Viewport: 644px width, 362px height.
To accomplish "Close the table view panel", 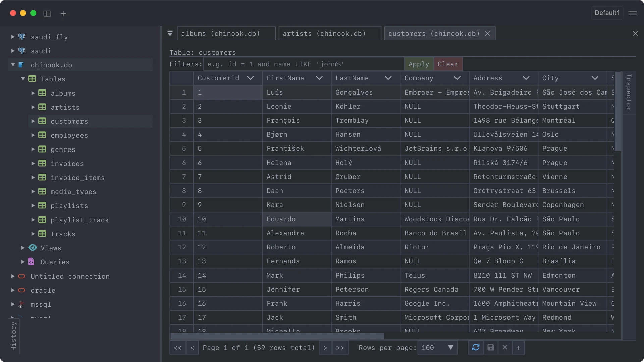I will (x=635, y=33).
